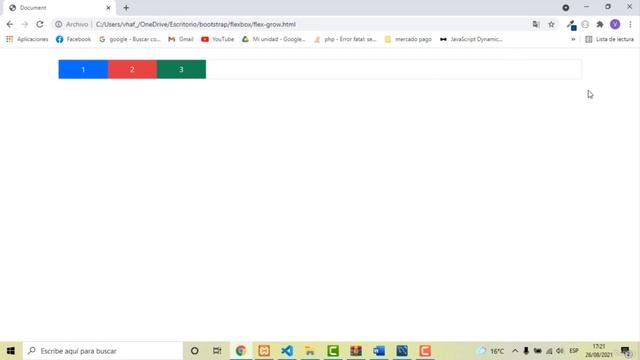Screen dimensions: 640x360
Task: Click the media control circle in title bar
Action: [566, 8]
